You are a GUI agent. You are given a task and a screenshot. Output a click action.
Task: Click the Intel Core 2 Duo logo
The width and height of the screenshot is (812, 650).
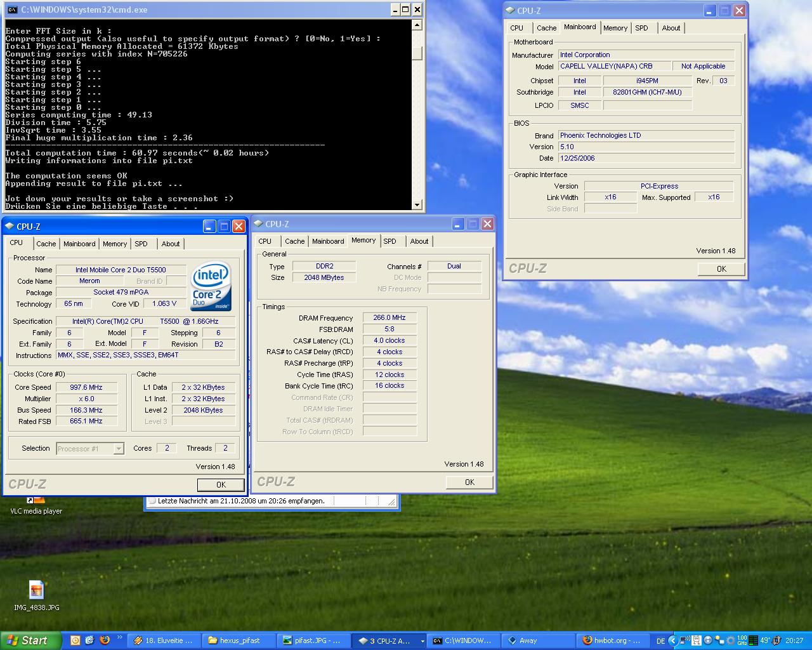pyautogui.click(x=211, y=286)
